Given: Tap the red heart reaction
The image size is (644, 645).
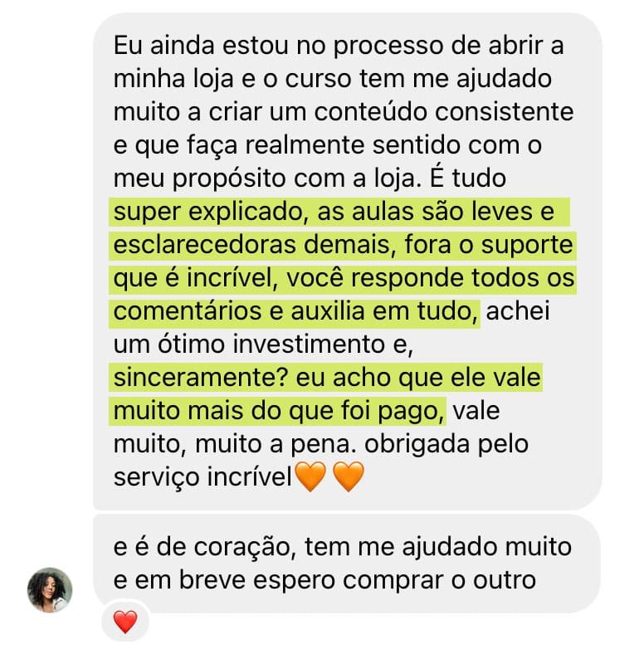Looking at the screenshot, I should point(125,622).
